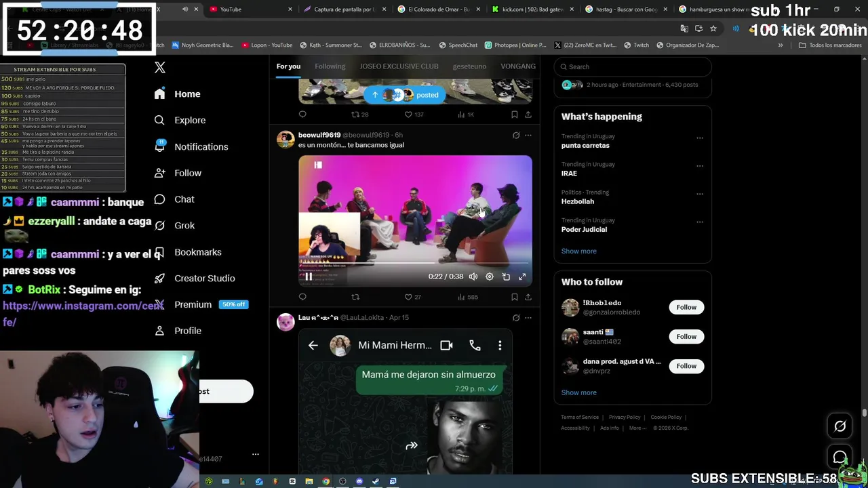This screenshot has height=488, width=868.
Task: Open Grok action on LauLaLokita post
Action: click(516, 318)
